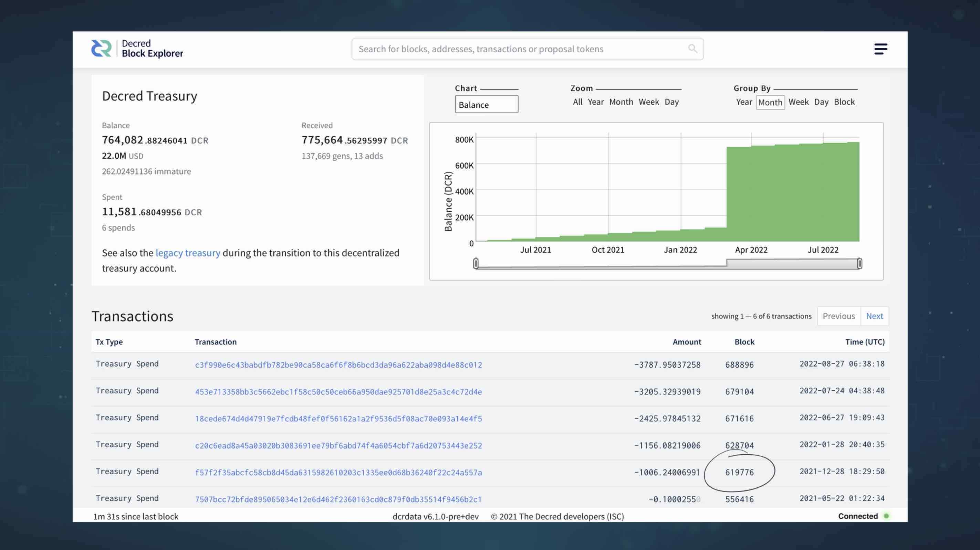Open block 556416
Image resolution: width=980 pixels, height=550 pixels.
click(x=739, y=499)
